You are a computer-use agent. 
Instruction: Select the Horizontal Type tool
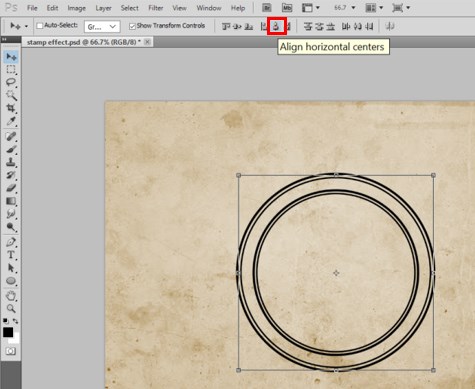[11, 255]
